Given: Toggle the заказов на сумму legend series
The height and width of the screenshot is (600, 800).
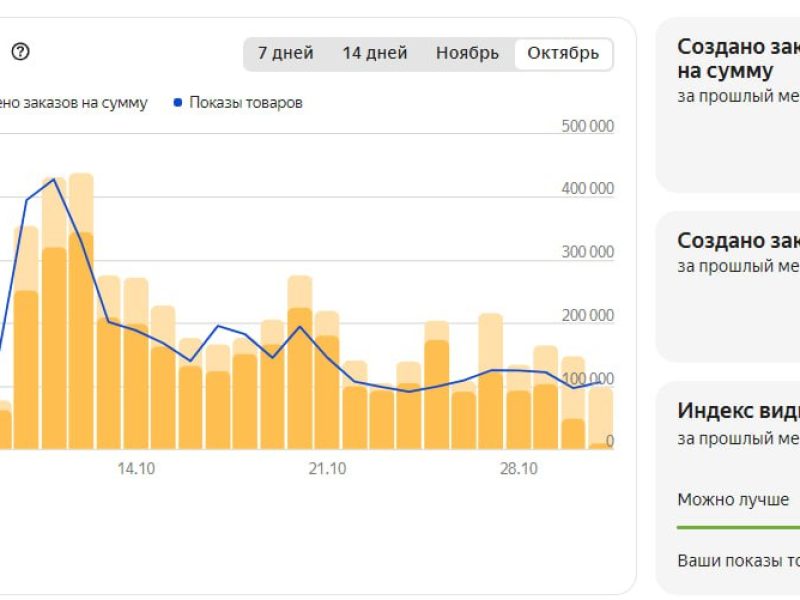Looking at the screenshot, I should (x=74, y=102).
